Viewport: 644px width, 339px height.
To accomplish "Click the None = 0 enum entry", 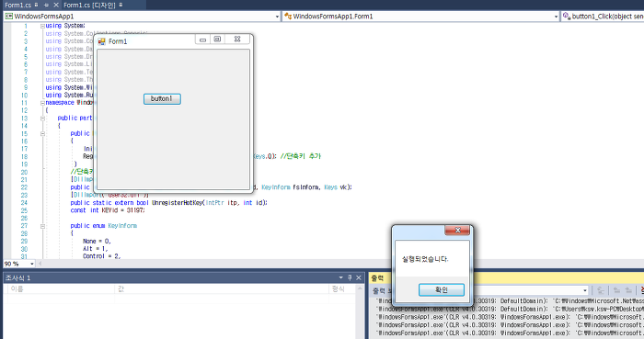I will pos(97,241).
